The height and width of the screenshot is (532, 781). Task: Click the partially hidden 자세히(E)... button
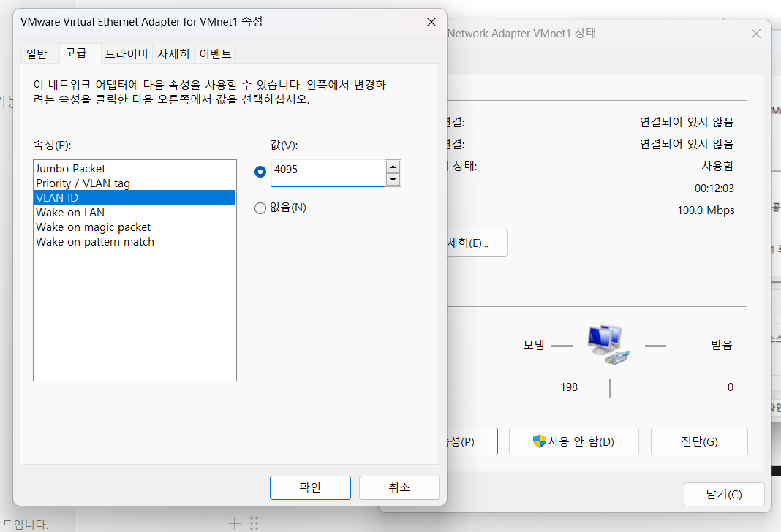477,243
